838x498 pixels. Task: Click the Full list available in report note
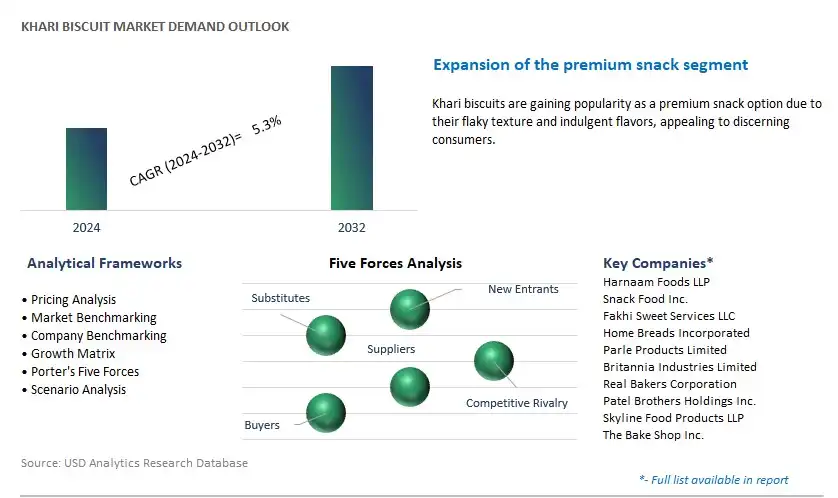(713, 480)
